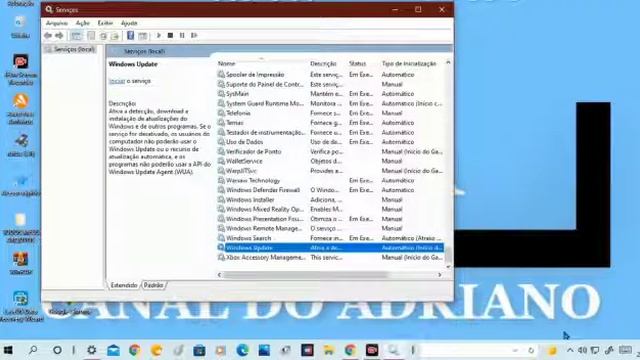The height and width of the screenshot is (360, 640).
Task: Select the highlighted Windows Update service
Action: point(331,248)
